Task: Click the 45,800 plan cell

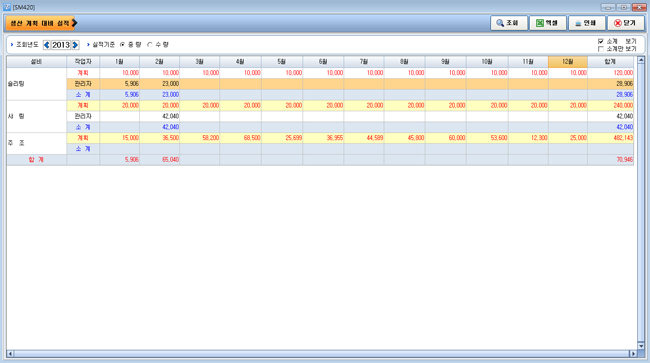Action: pyautogui.click(x=405, y=138)
